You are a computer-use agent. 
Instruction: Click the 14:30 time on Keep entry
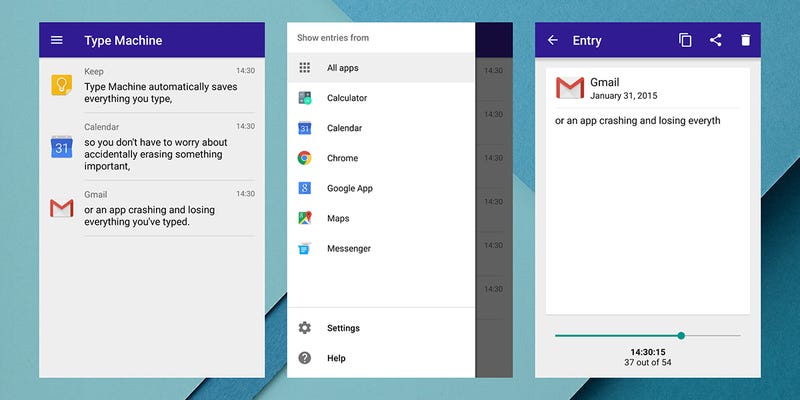pos(245,71)
